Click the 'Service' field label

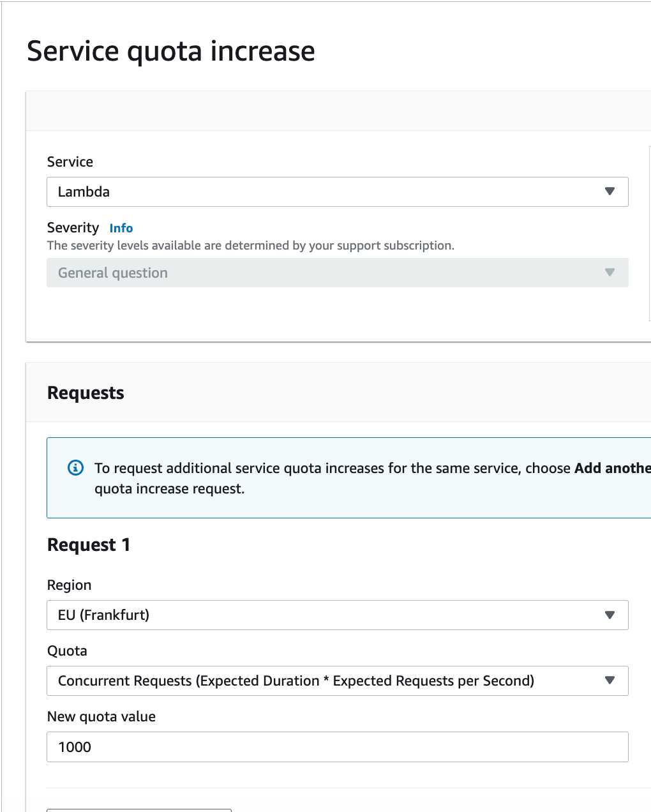(70, 162)
